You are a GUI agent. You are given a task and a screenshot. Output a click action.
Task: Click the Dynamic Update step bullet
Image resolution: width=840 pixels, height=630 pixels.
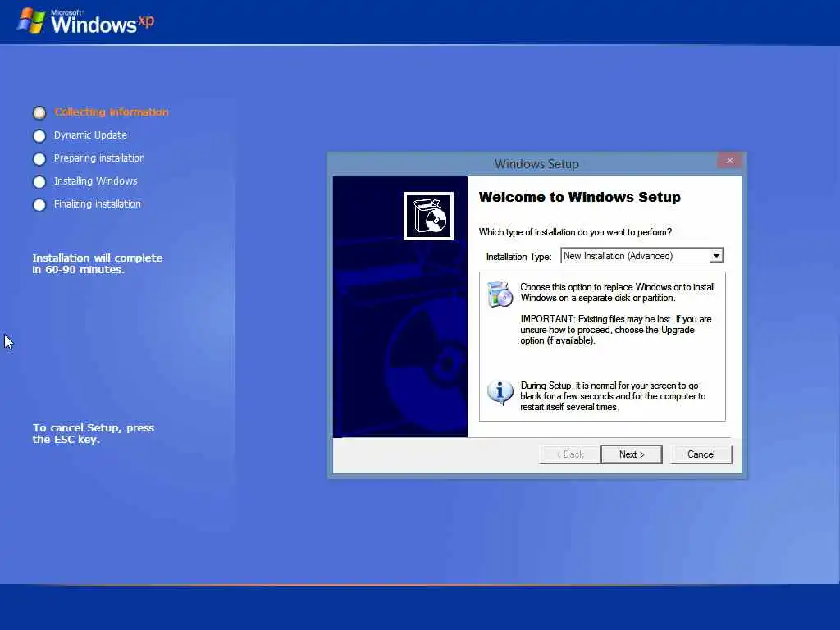pyautogui.click(x=39, y=136)
